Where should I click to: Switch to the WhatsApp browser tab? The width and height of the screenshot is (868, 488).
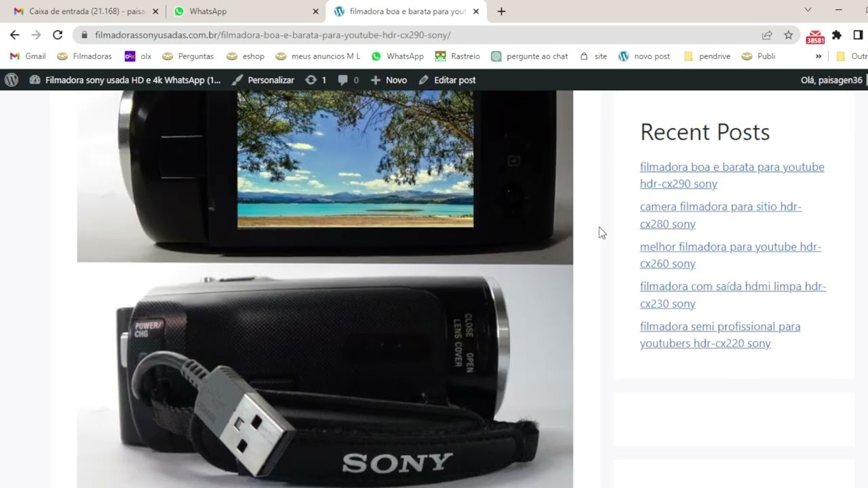244,12
